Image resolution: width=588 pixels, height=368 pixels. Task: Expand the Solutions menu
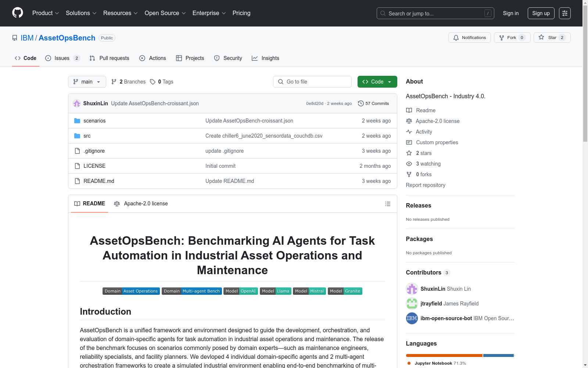tap(81, 13)
